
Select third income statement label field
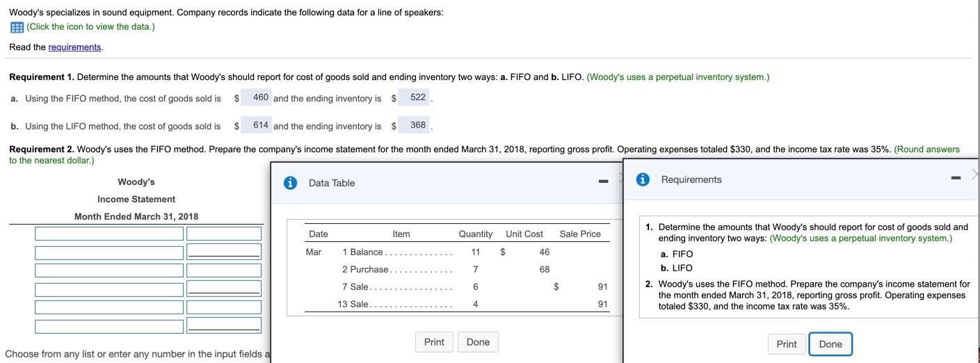tap(109, 271)
